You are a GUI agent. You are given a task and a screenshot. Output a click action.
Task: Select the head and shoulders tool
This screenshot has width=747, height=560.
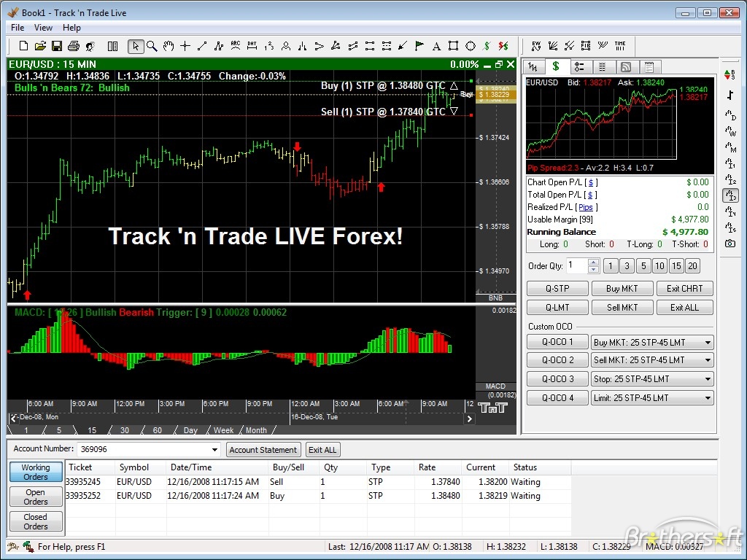coord(286,46)
